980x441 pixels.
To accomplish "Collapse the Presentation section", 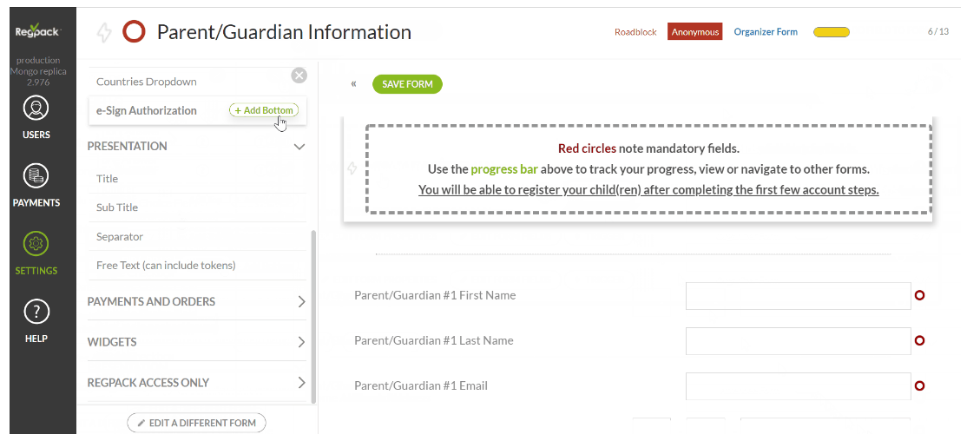I will 299,147.
